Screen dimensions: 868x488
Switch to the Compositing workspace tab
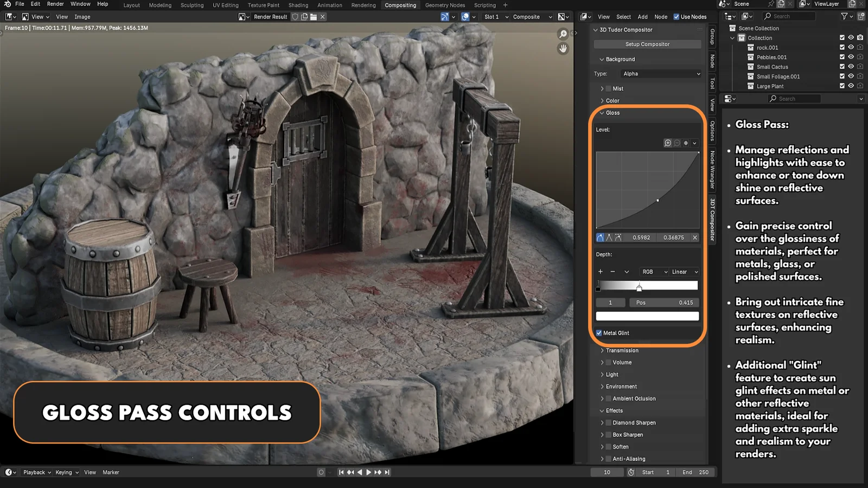coord(400,5)
